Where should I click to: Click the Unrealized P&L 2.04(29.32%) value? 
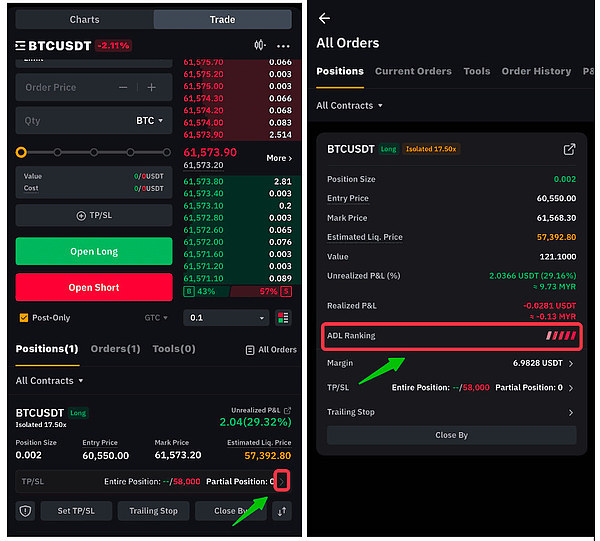click(255, 422)
